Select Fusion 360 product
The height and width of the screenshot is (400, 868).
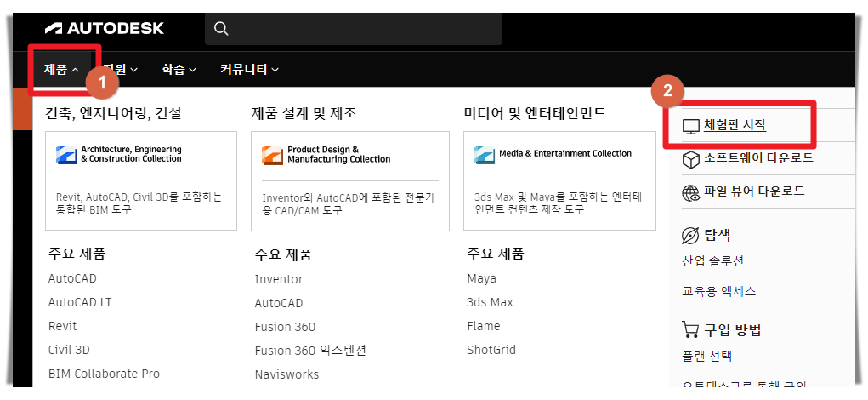coord(285,327)
